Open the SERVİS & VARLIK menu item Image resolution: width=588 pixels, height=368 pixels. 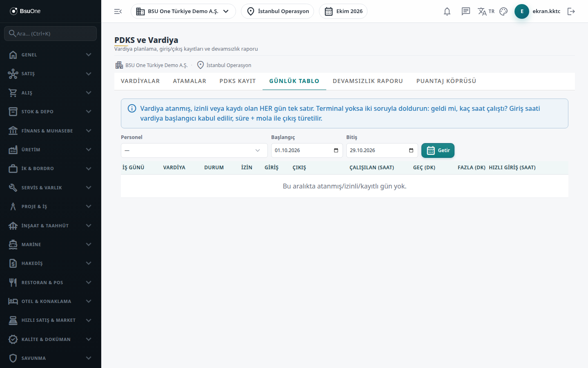tap(51, 188)
